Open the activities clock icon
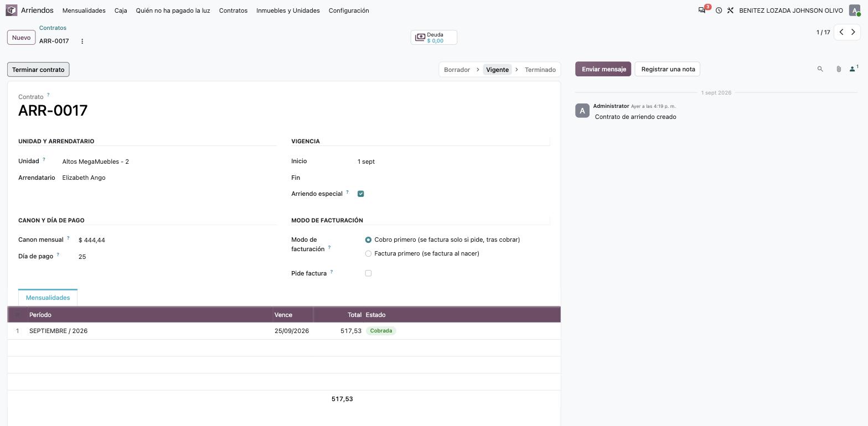The width and height of the screenshot is (868, 426). click(719, 11)
